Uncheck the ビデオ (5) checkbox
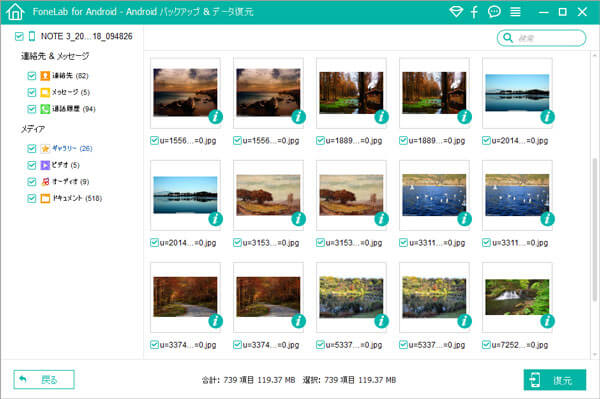 coord(32,165)
